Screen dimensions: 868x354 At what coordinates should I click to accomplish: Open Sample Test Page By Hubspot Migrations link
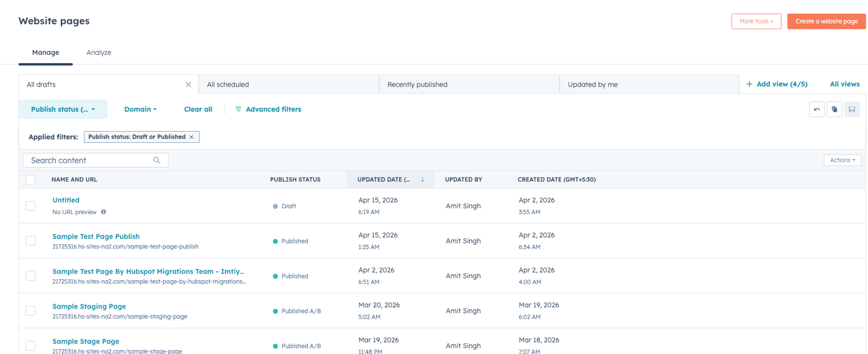tap(148, 271)
